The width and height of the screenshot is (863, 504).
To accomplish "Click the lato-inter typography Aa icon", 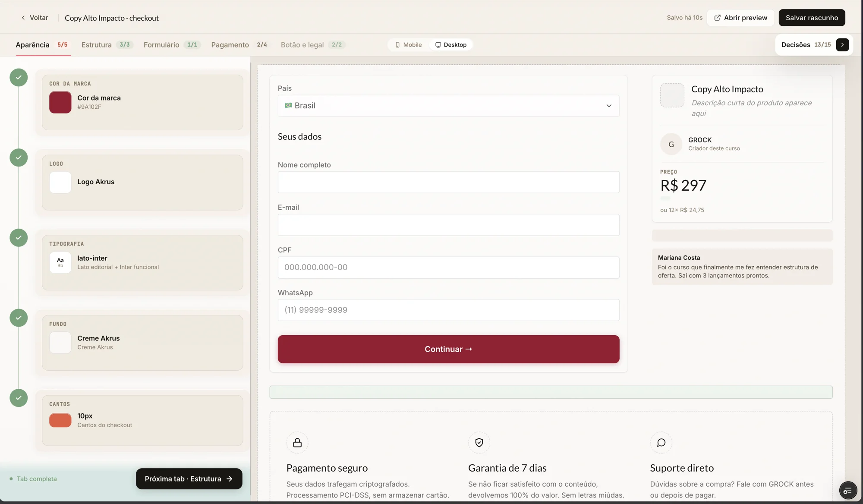I will 60,262.
